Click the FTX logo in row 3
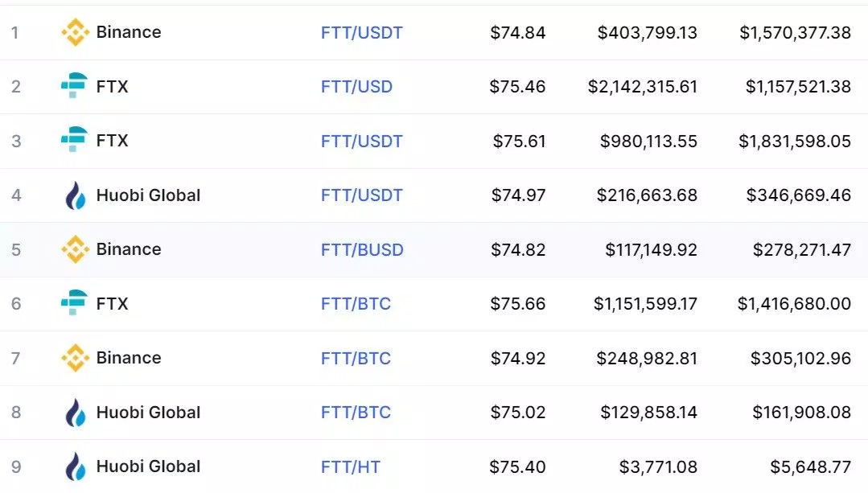 (74, 141)
